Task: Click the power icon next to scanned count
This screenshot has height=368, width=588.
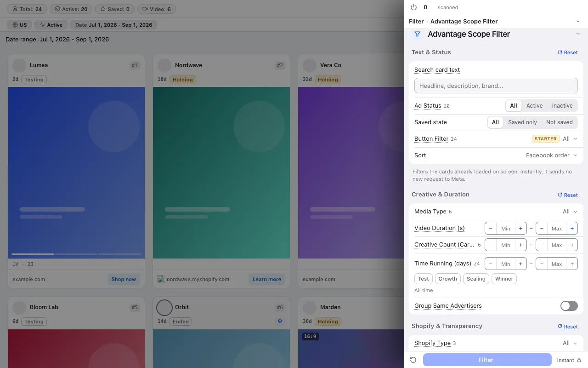Action: 413,7
